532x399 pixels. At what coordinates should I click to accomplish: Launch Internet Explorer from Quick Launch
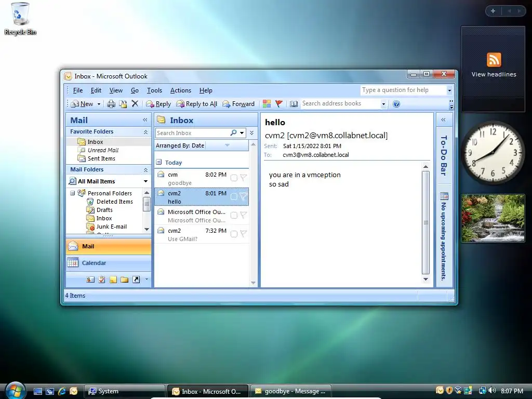(x=62, y=391)
